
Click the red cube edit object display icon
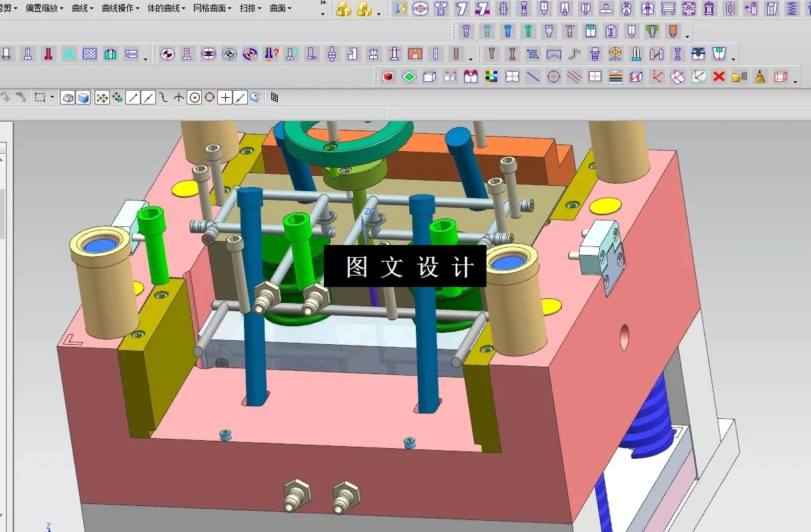(x=389, y=77)
